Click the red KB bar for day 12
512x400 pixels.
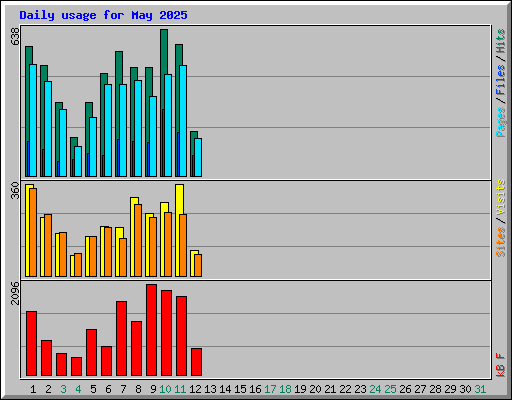coord(196,362)
